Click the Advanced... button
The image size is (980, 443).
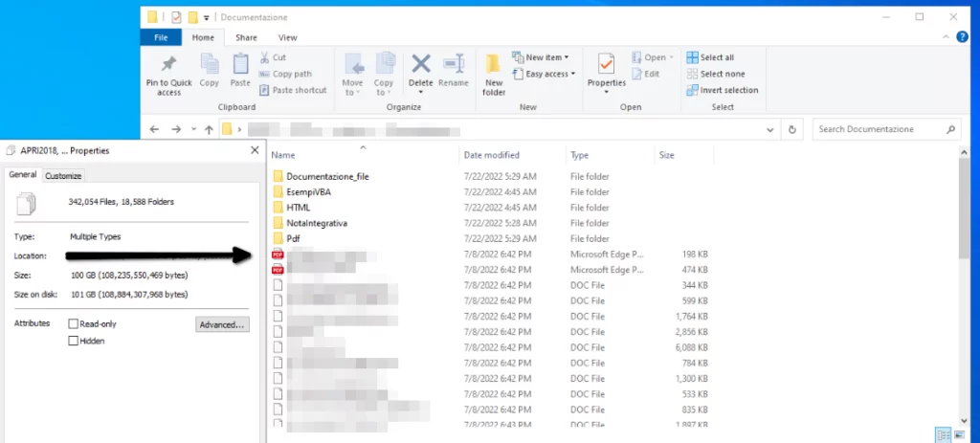pyautogui.click(x=222, y=325)
